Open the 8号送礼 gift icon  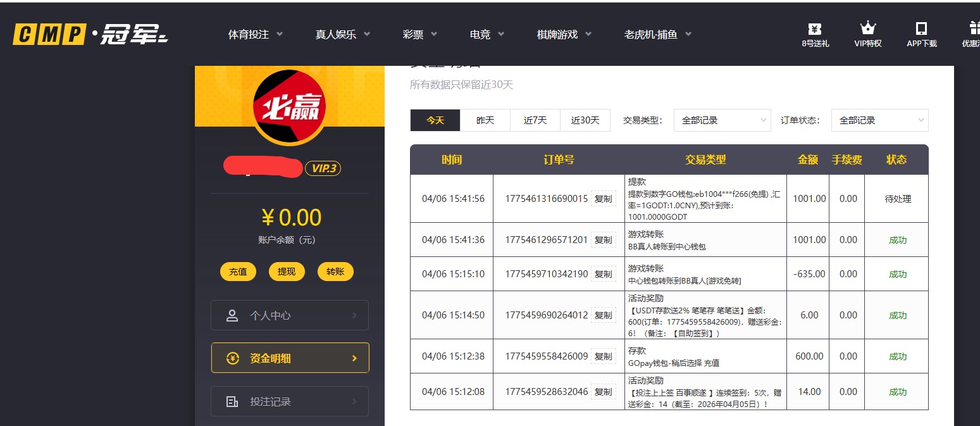(815, 28)
